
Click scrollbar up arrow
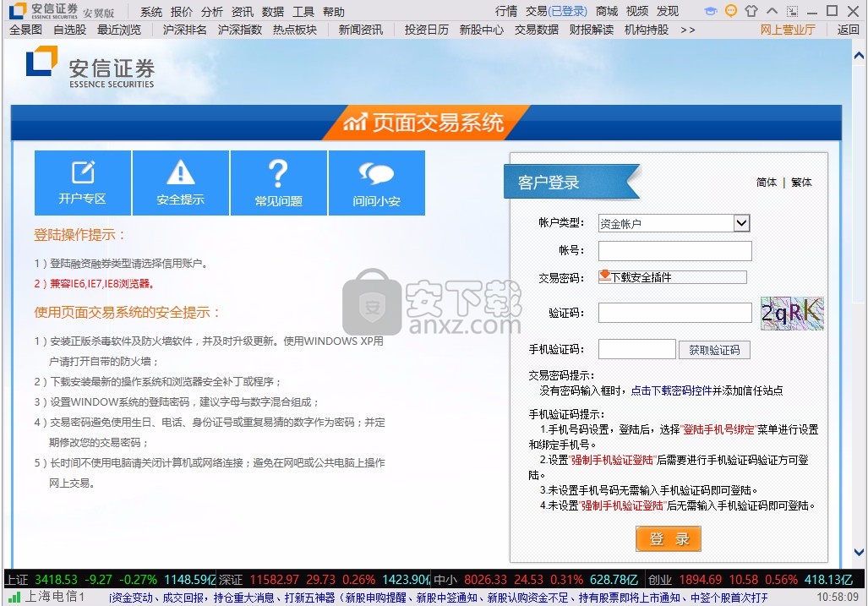pos(859,55)
